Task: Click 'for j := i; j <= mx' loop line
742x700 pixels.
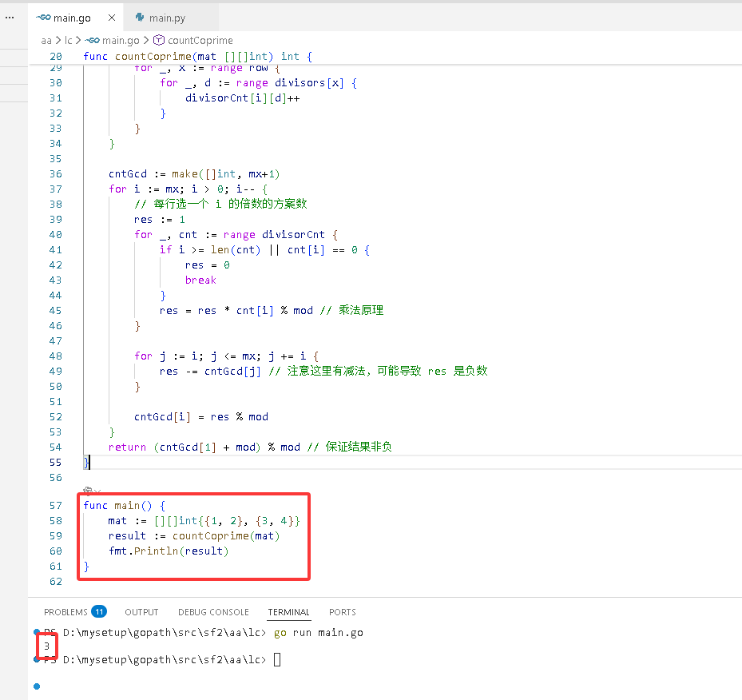Action: click(x=226, y=356)
